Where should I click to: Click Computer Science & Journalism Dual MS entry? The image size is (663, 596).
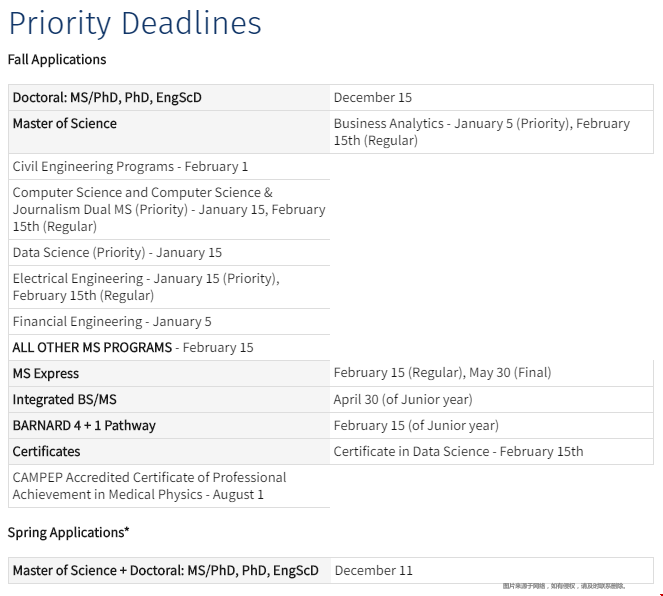[x=169, y=210]
